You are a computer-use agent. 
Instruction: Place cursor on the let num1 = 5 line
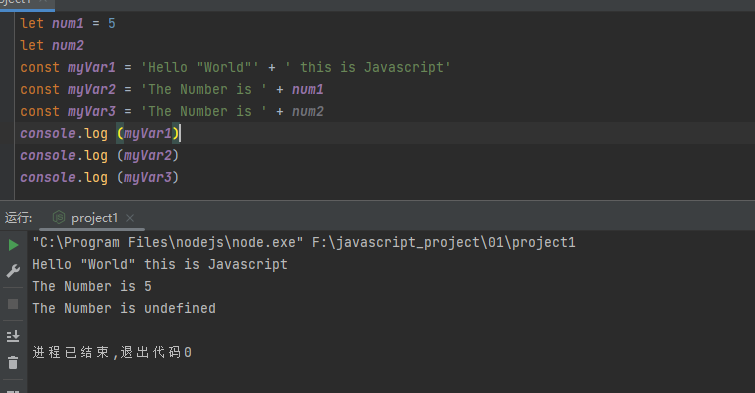click(x=68, y=23)
